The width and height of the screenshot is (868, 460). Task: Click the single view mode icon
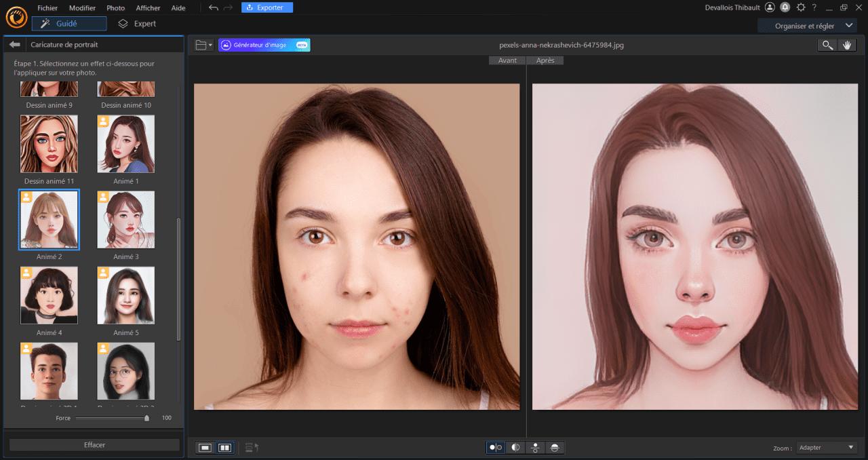(205, 447)
